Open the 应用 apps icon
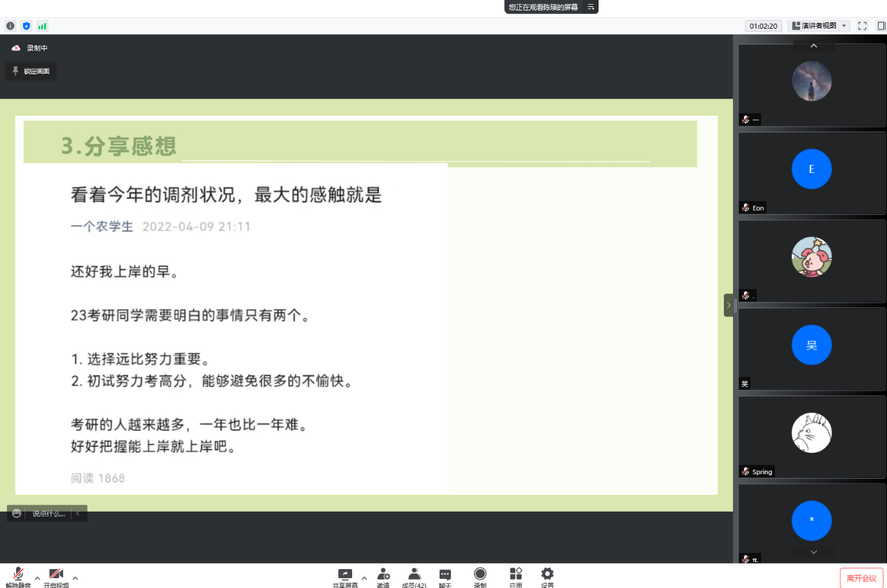Screen dimensions: 887x588 pyautogui.click(x=516, y=576)
